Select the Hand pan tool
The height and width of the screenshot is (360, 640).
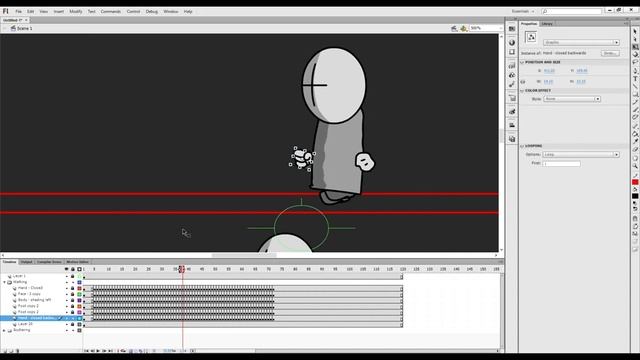click(x=635, y=158)
